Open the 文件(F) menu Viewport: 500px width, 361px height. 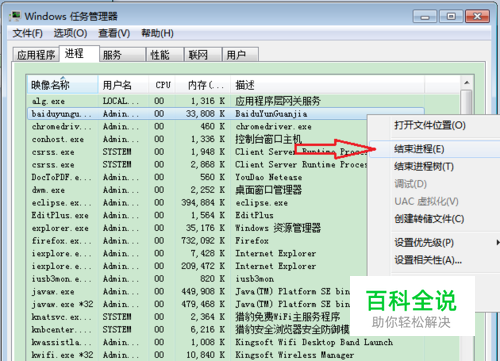pos(28,33)
